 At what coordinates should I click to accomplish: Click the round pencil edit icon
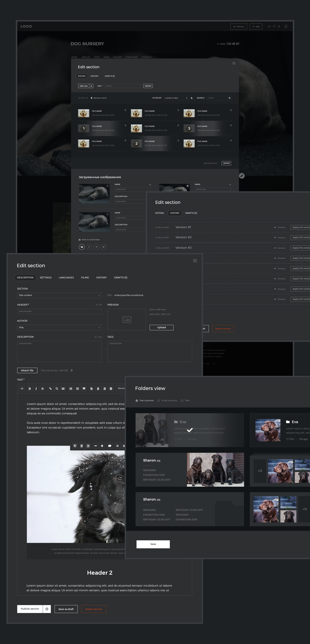tap(242, 176)
